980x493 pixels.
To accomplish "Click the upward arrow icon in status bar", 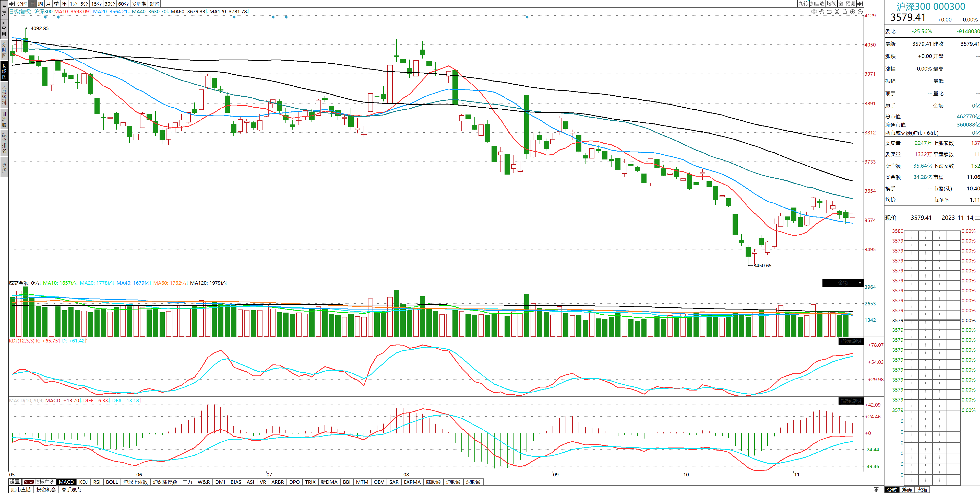I will point(876,490).
